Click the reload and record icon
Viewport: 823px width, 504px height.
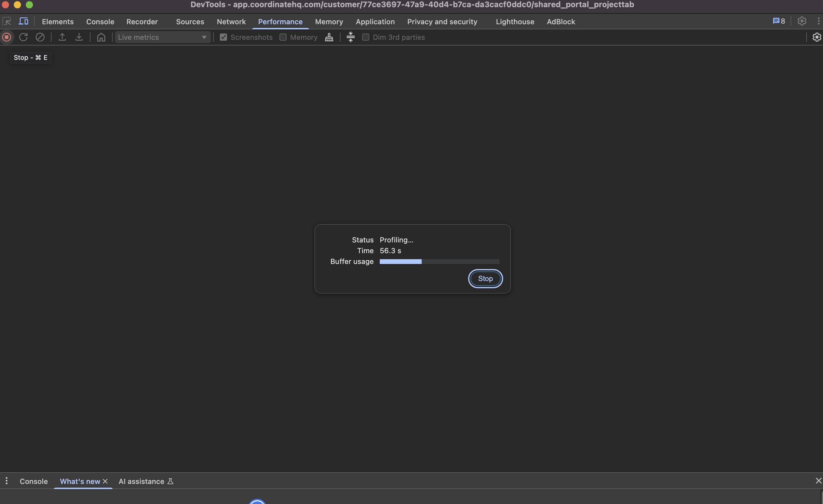click(x=23, y=37)
